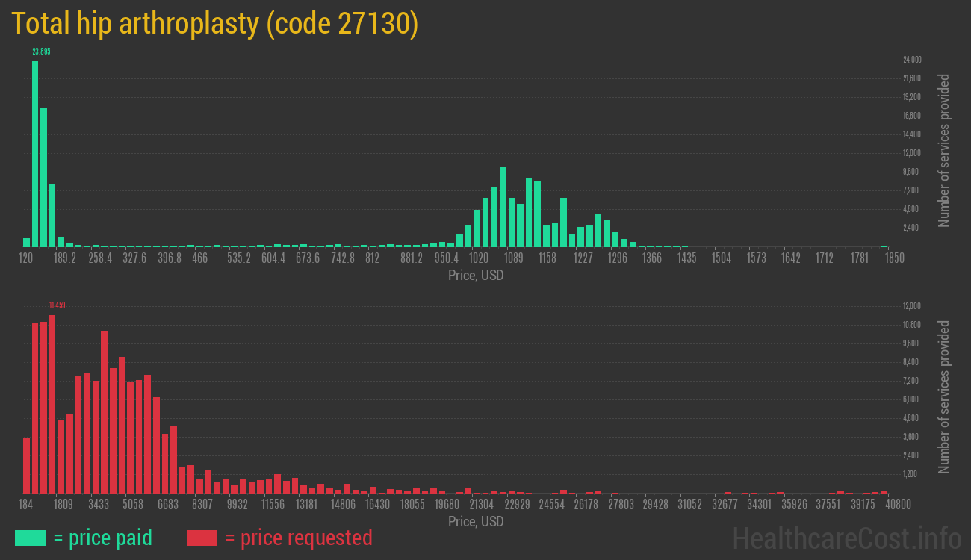Click the 24,000 y-axis tick label
This screenshot has width=971, height=560.
(912, 60)
